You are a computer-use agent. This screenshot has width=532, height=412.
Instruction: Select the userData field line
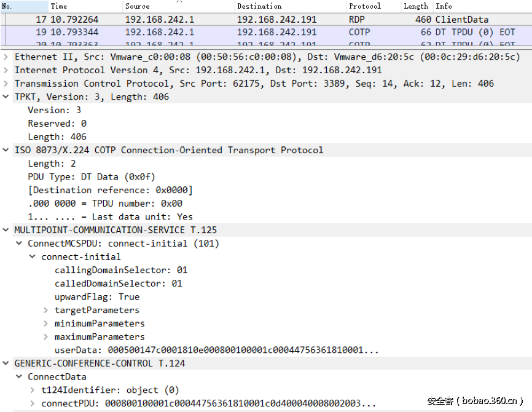click(x=216, y=351)
